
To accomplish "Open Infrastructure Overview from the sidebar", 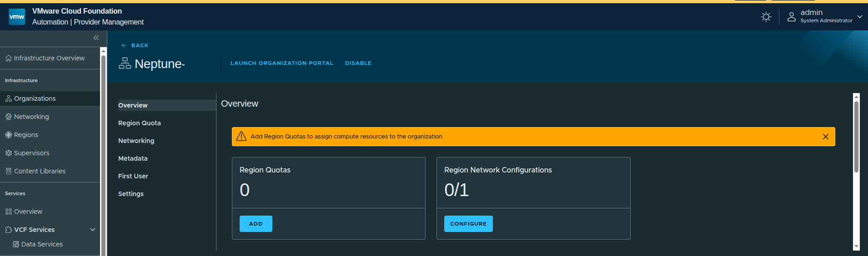I will point(49,58).
